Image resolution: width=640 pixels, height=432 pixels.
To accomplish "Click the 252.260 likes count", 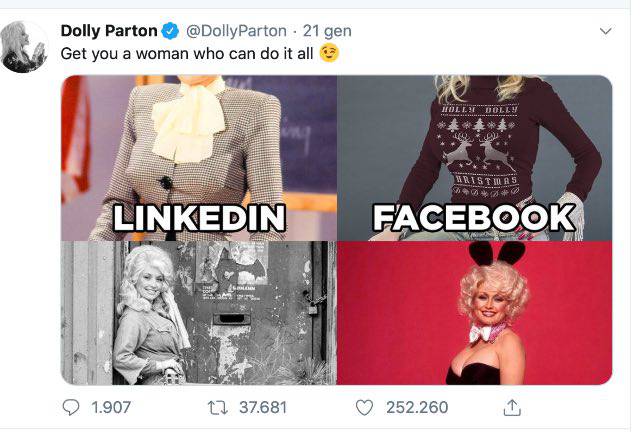I will tap(415, 407).
